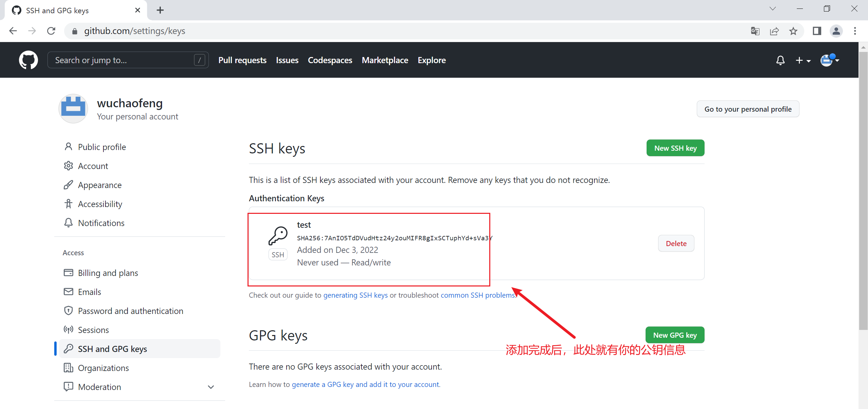
Task: Click the vertical page scrollbar
Action: [x=863, y=190]
